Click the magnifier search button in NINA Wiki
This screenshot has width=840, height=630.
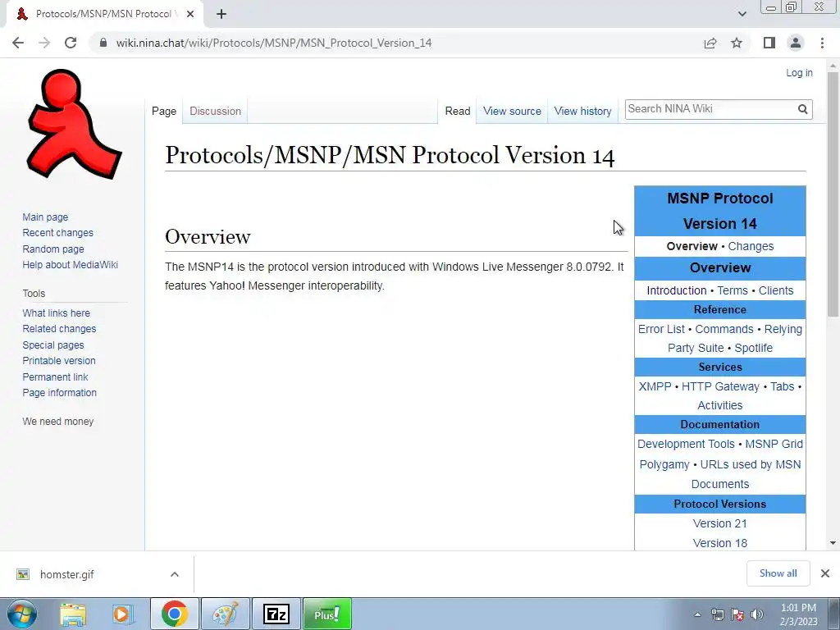(x=802, y=109)
